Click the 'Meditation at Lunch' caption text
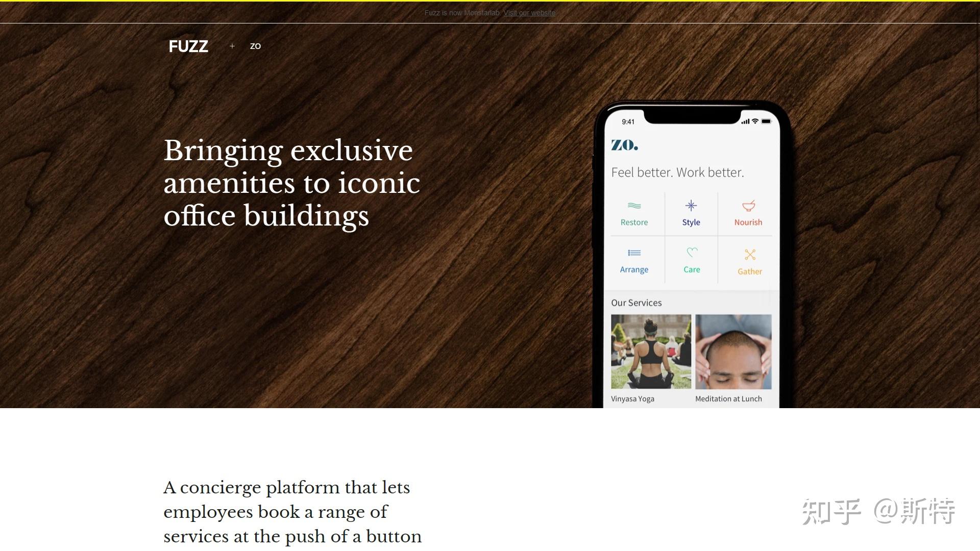This screenshot has height=551, width=980. [728, 399]
